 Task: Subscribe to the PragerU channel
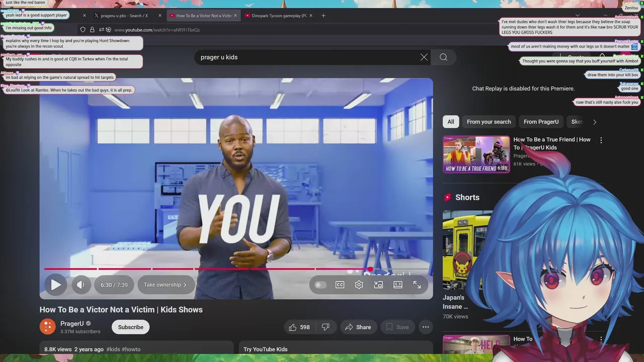131,327
